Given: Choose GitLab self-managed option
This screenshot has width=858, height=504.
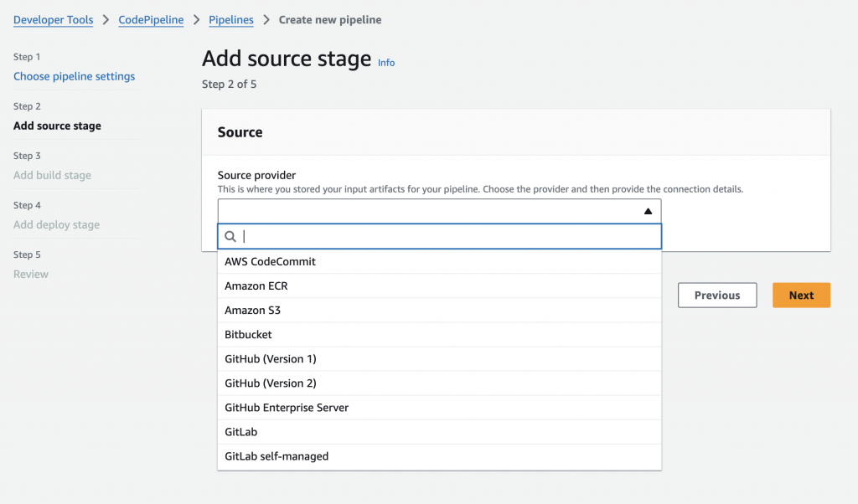Looking at the screenshot, I should (x=277, y=456).
